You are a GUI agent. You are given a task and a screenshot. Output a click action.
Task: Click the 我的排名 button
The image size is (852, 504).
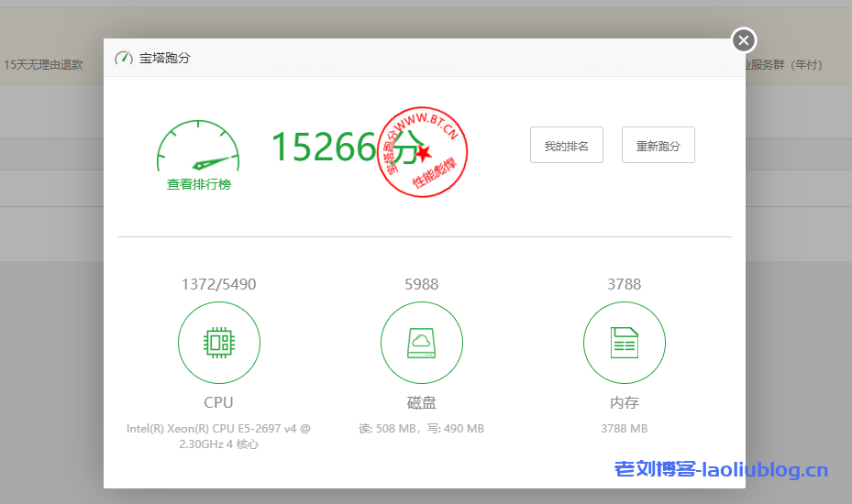tap(566, 145)
